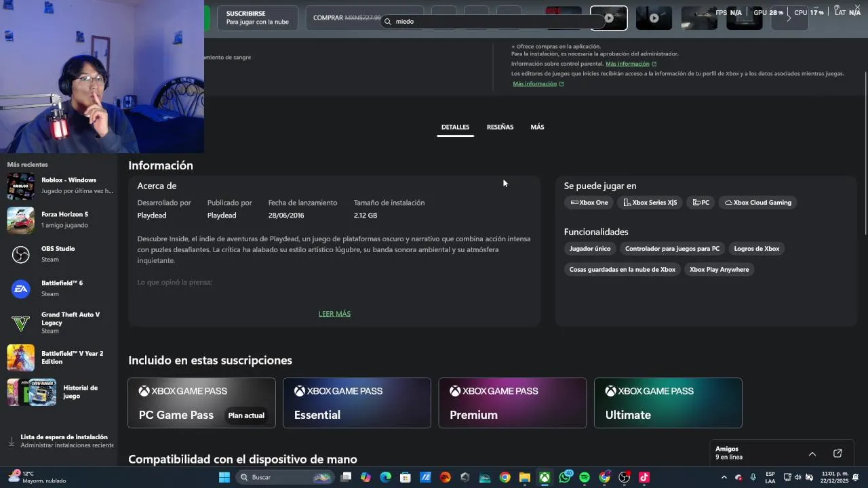Open Game Pass Essential card
The height and width of the screenshot is (488, 868).
point(357,403)
